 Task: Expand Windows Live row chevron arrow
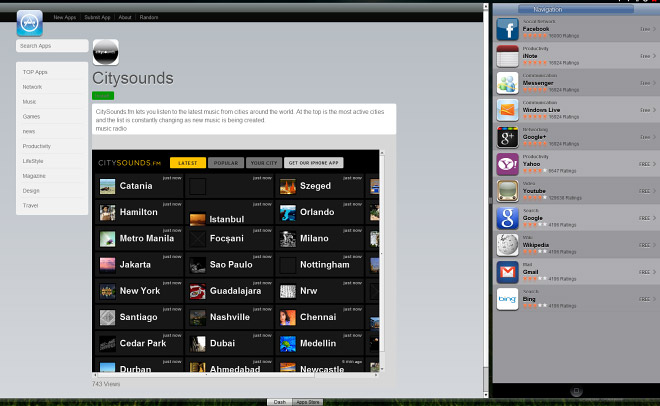(x=654, y=110)
